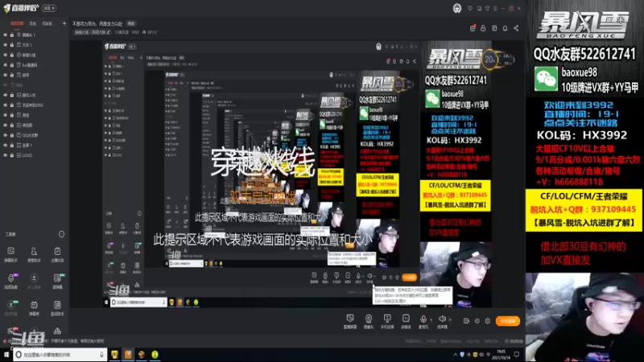Image resolution: width=644 pixels, height=362 pixels.
Task: Switch to the first red highlighted scene tab
Action: click(17, 23)
